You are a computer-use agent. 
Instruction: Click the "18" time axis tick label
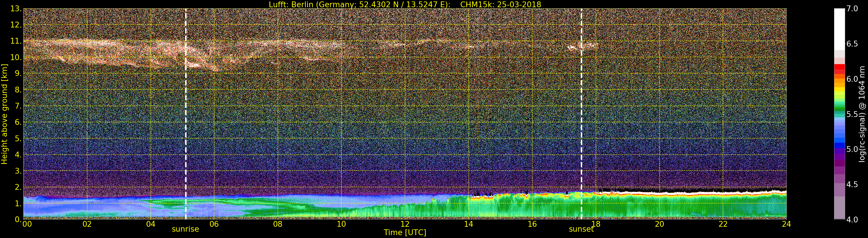(x=596, y=224)
